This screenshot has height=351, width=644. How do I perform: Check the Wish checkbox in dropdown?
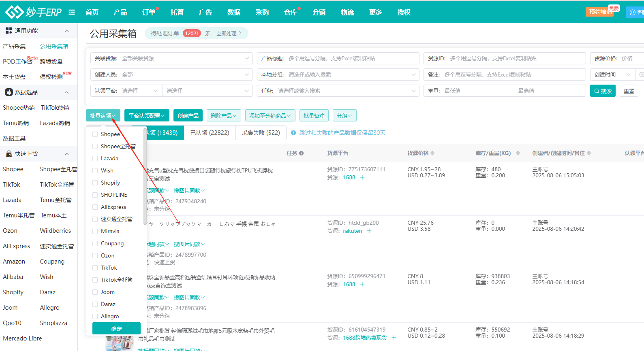click(x=95, y=170)
